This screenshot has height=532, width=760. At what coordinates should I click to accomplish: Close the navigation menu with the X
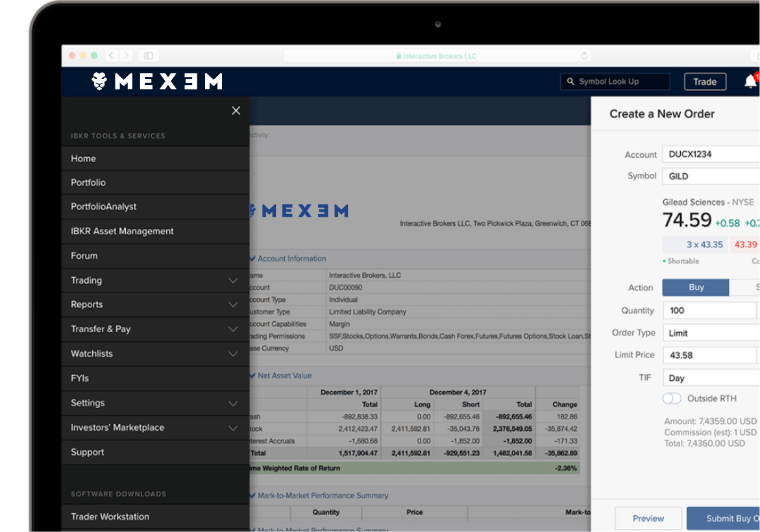[x=236, y=110]
